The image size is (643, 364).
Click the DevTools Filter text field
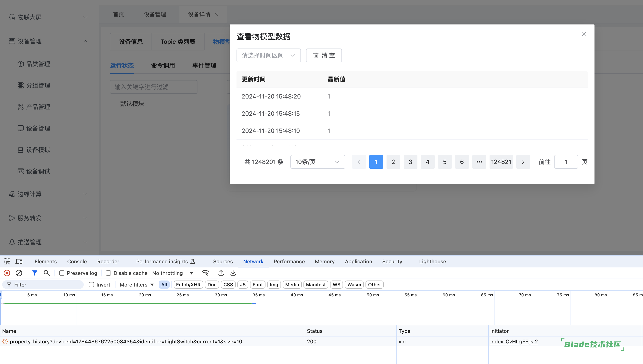tap(43, 285)
